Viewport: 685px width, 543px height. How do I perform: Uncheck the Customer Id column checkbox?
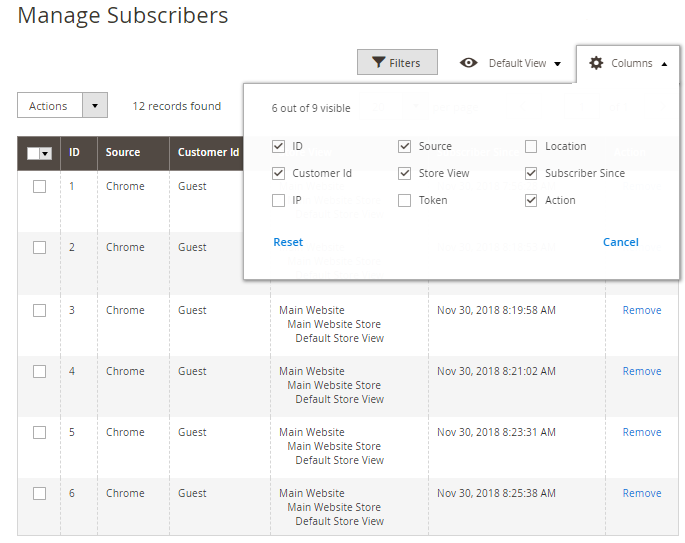pos(279,174)
